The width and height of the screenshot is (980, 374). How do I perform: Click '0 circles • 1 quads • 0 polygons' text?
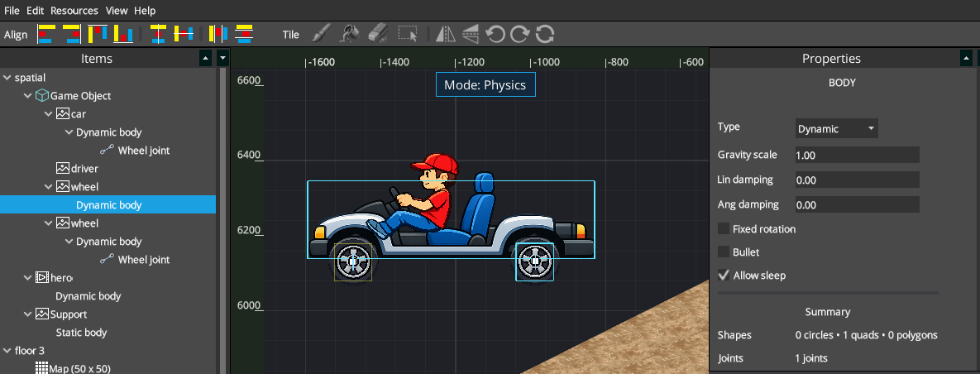pos(866,335)
